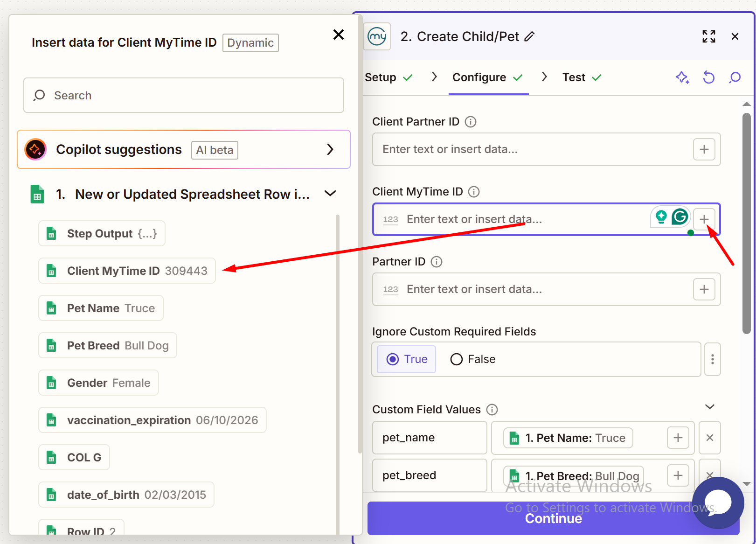Open insert data plus in pet_name row
756x544 pixels.
pyautogui.click(x=678, y=438)
